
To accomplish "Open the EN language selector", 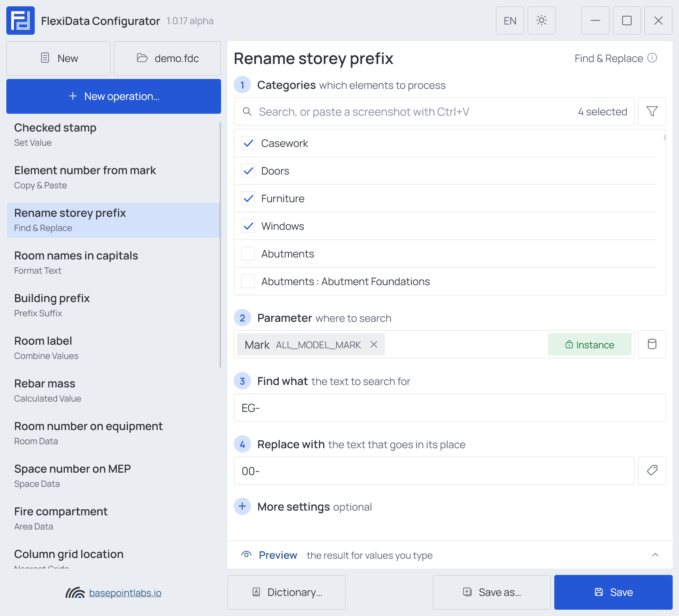I will pos(510,21).
